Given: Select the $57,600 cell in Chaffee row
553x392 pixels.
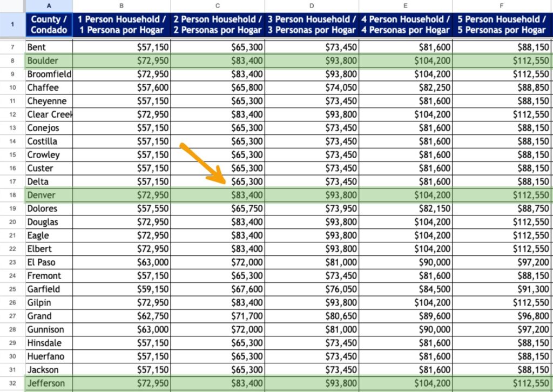Looking at the screenshot, I should pyautogui.click(x=121, y=87).
